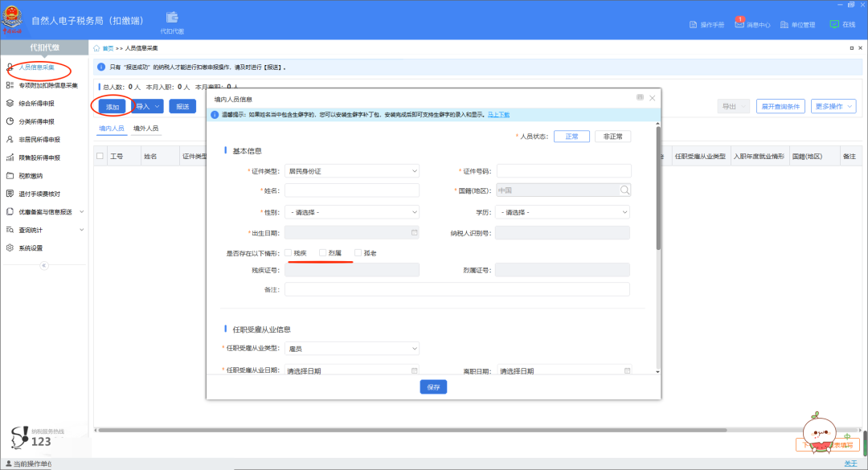This screenshot has width=868, height=470.
Task: Follow the 马上下载 link
Action: point(499,115)
